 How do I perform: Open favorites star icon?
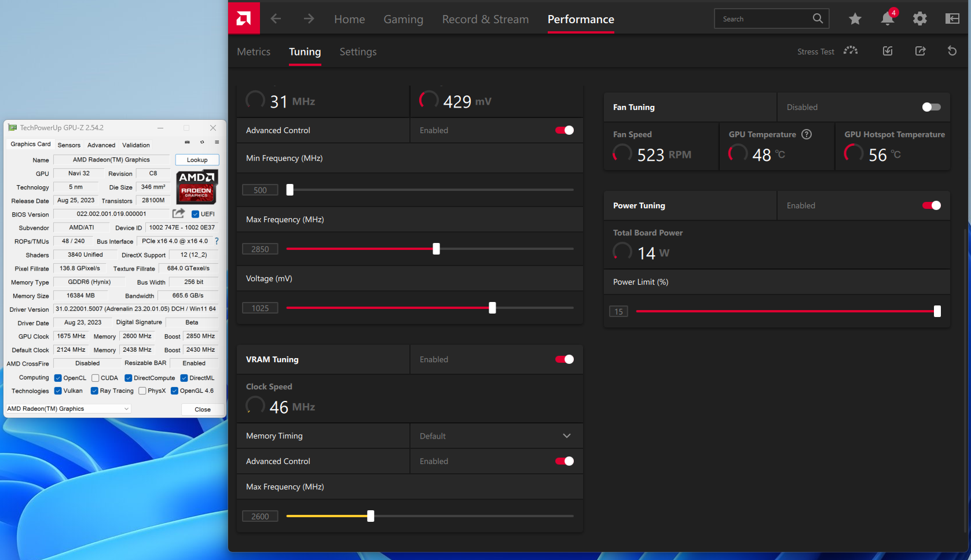point(855,19)
